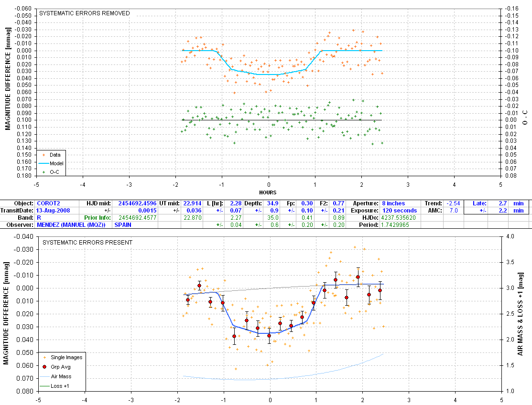Select HJD mid value 2454692.4596
Viewport: 532px width, 405px height.
137,203
